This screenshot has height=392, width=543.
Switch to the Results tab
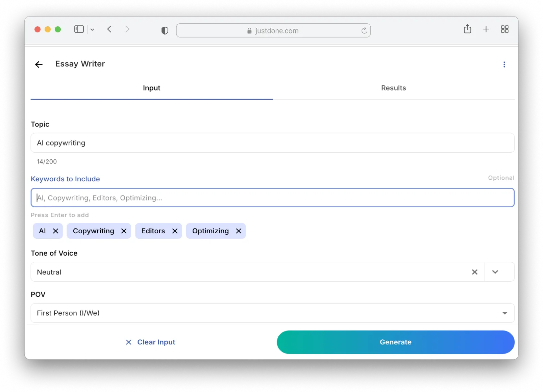tap(393, 88)
